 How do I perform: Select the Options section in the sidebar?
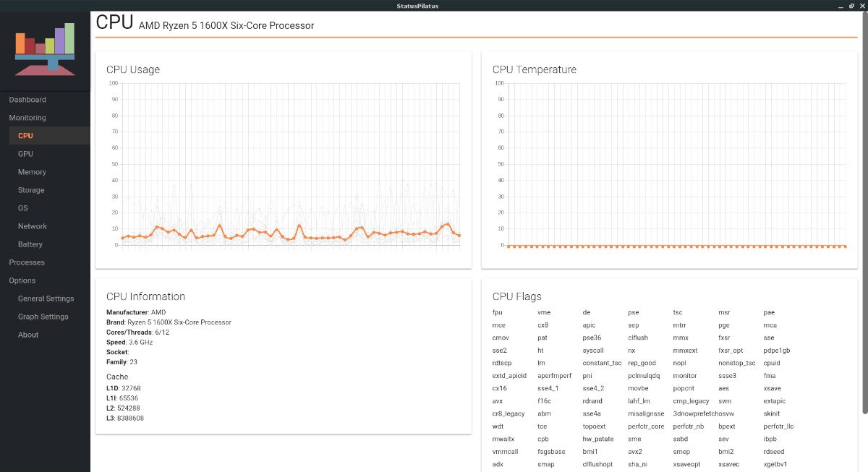pyautogui.click(x=22, y=280)
